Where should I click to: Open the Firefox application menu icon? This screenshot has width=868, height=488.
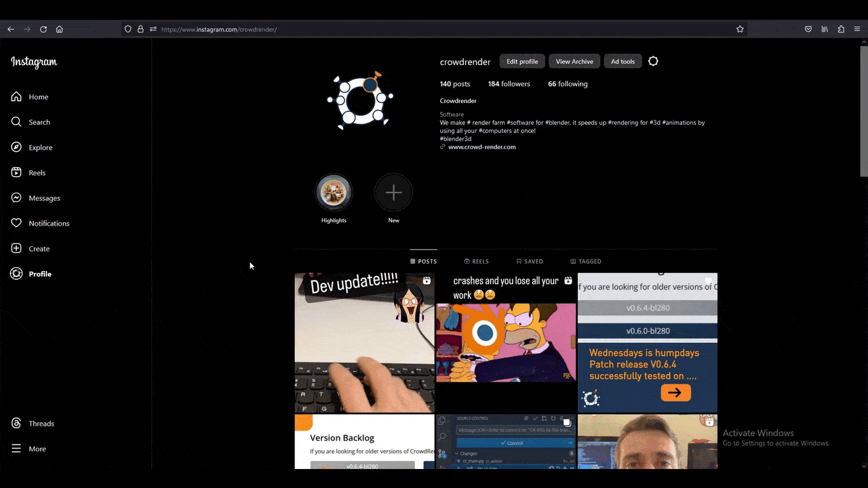click(857, 29)
